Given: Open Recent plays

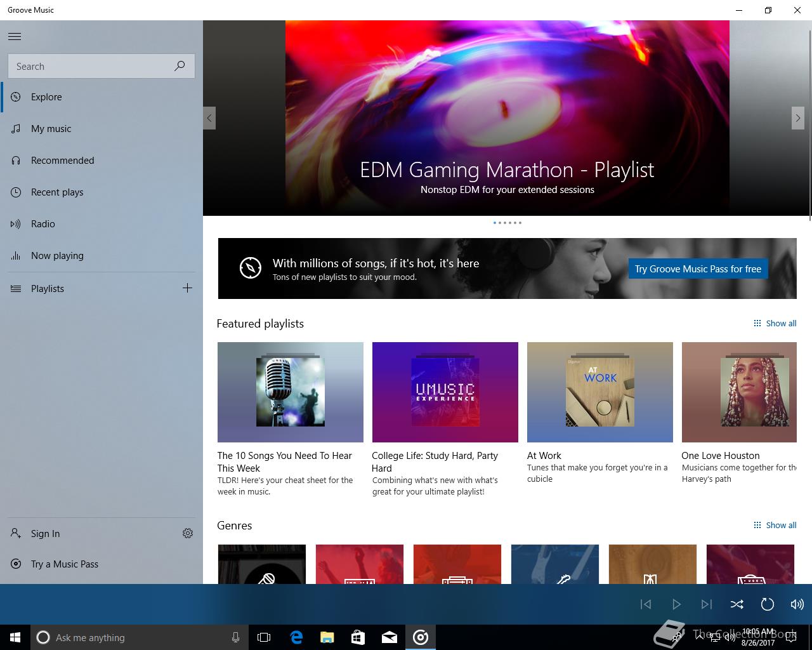Looking at the screenshot, I should 101,192.
